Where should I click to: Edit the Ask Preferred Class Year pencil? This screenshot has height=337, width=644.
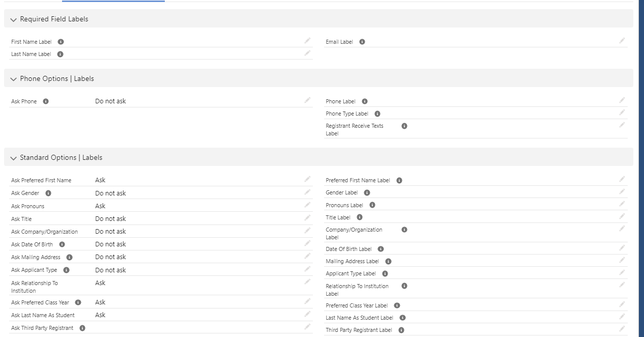[307, 301]
